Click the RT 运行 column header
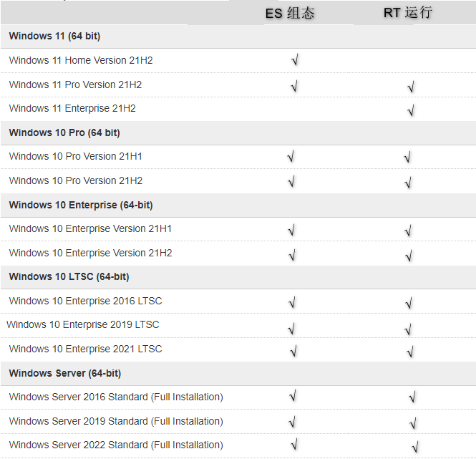The width and height of the screenshot is (476, 459). [407, 13]
